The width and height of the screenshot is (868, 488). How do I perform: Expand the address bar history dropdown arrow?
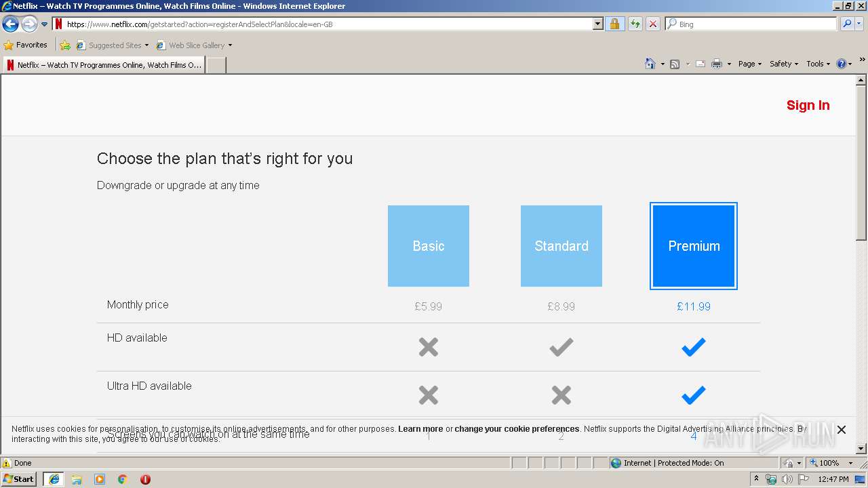[x=597, y=24]
